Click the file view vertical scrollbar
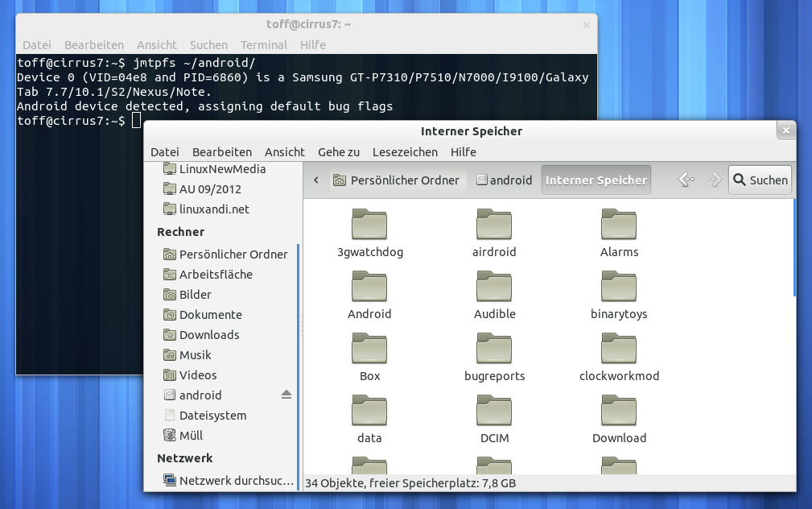812x509 pixels. (x=793, y=248)
